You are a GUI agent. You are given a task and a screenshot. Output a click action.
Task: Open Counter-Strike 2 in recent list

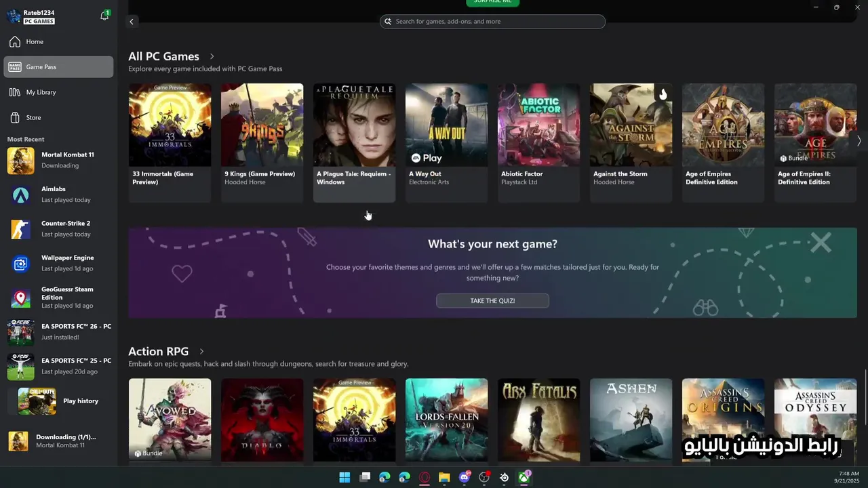59,229
